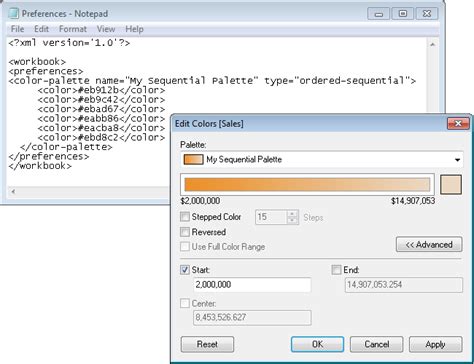The width and height of the screenshot is (474, 364).
Task: Close the Preferences Notepad window
Action: pos(427,14)
